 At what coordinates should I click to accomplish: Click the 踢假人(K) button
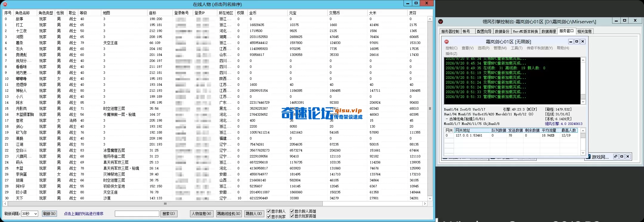click(254, 214)
